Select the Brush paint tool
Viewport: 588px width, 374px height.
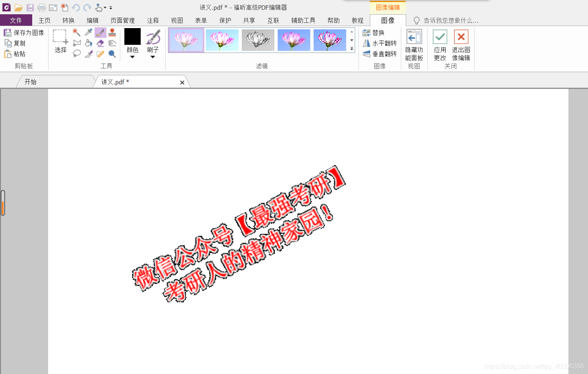[100, 33]
